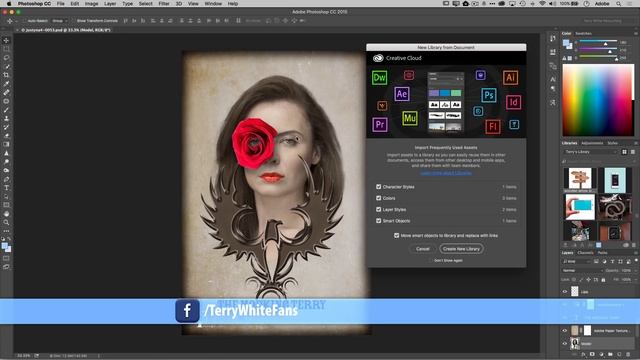Screen dimensions: 640x360
Task: Select the Eyedropper tool
Action: pos(6,84)
